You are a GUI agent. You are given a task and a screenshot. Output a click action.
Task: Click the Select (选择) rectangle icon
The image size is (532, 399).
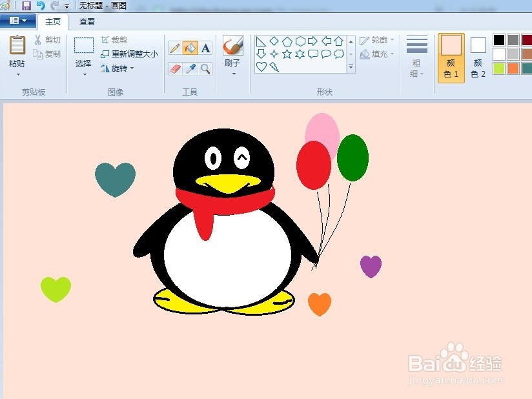pyautogui.click(x=84, y=45)
